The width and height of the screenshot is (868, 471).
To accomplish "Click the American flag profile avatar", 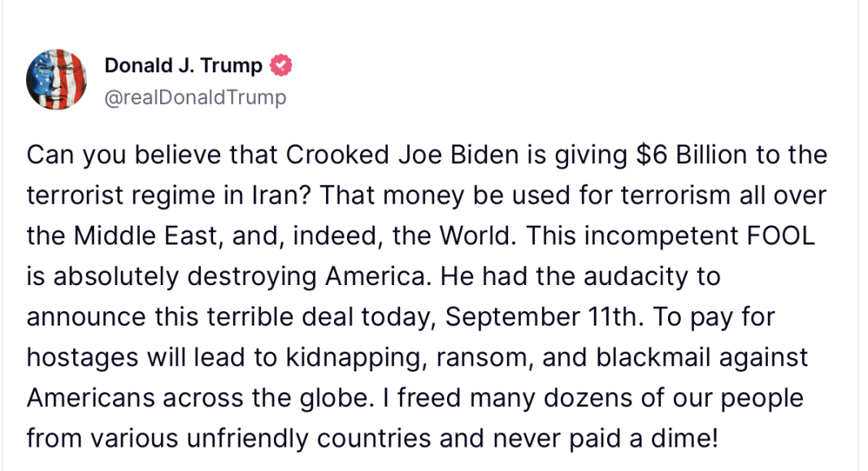I will [x=56, y=80].
